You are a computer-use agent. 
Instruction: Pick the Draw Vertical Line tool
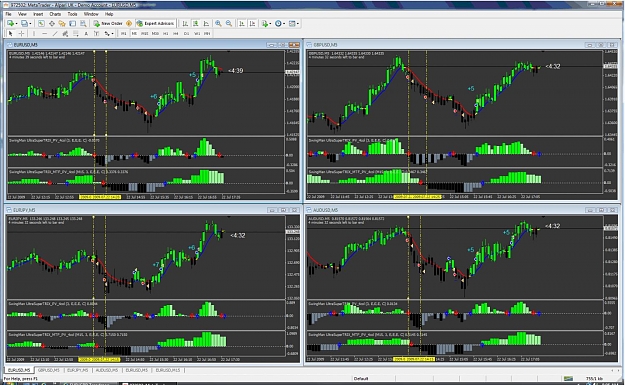(34, 34)
